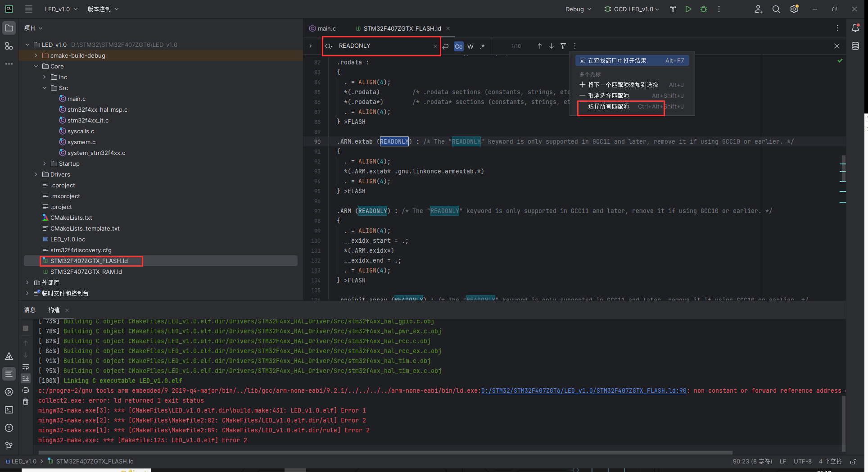
Task: Open the Project tool window icon
Action: (x=9, y=28)
